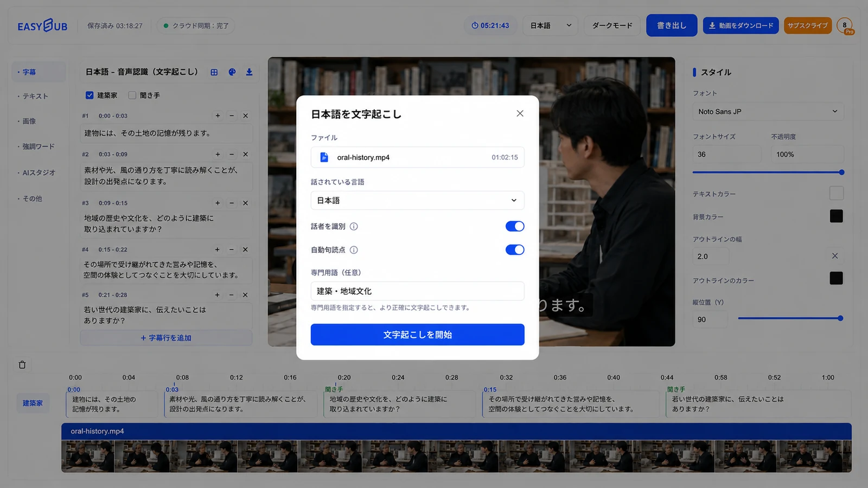
Task: Open info icon beside 話者を識別
Action: tap(354, 227)
